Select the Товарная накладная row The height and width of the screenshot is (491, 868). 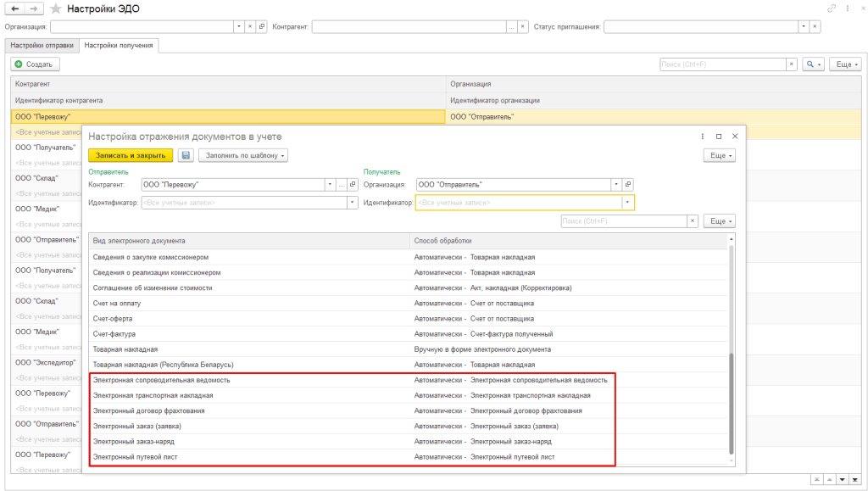409,349
